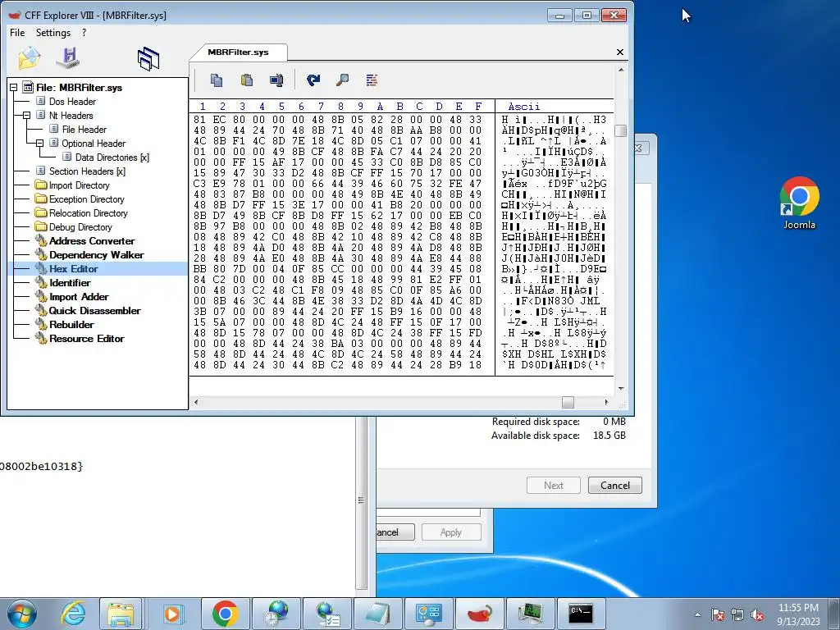Click the horizontal scroll left arrow
Screen dimensions: 840x630
click(196, 402)
